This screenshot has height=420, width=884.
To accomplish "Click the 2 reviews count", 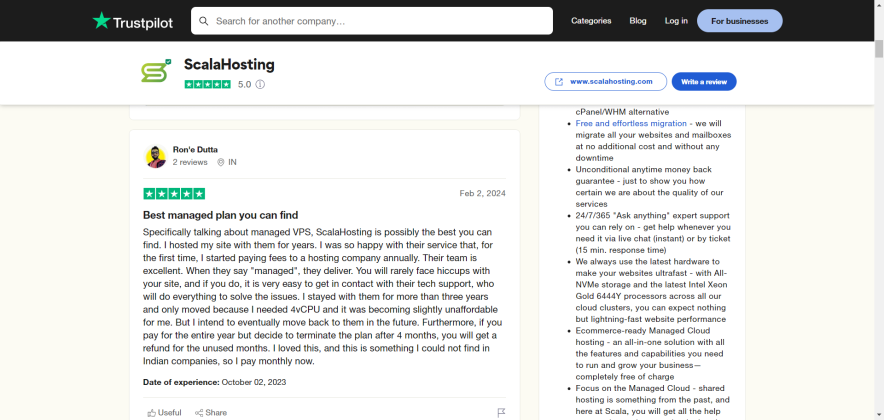I will (x=190, y=162).
